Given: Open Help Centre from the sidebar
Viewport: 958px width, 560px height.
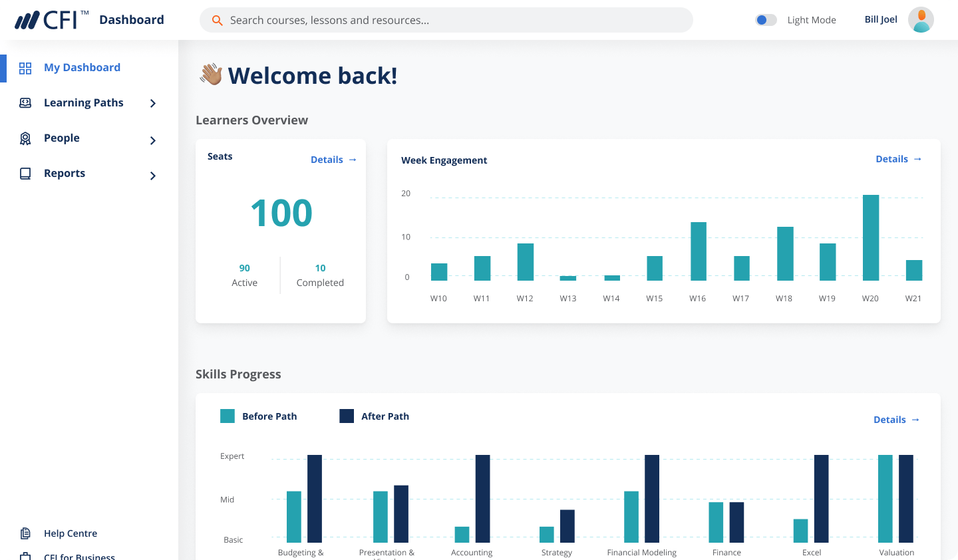Looking at the screenshot, I should tap(71, 533).
